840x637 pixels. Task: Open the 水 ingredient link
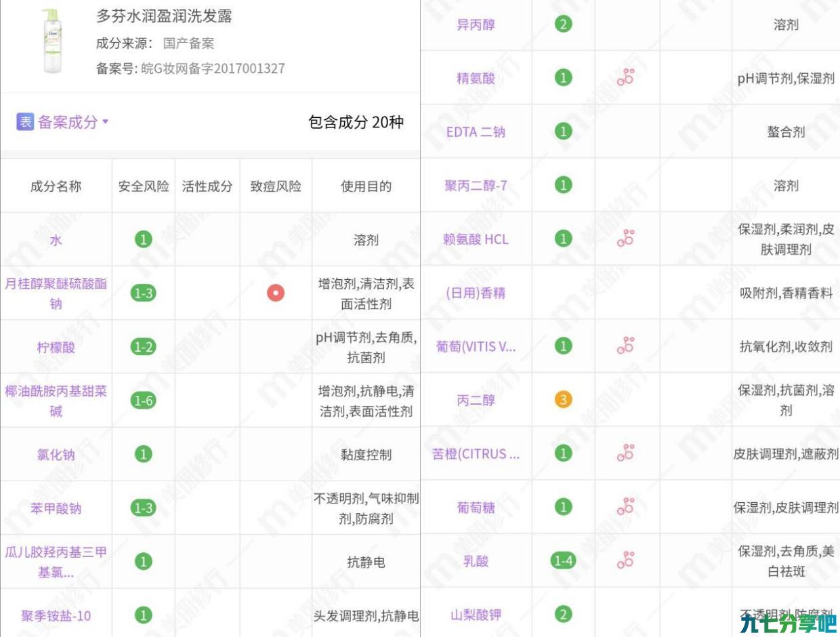click(x=56, y=240)
